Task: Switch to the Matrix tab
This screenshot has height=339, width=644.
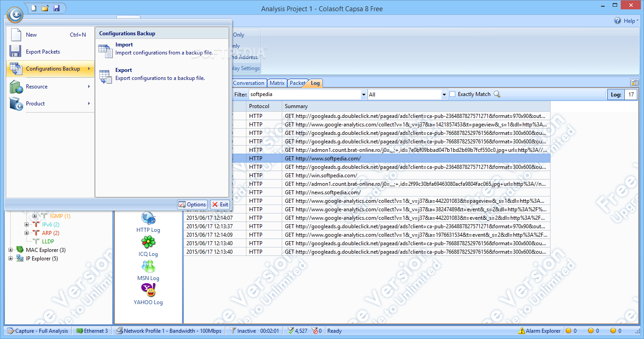Action: tap(277, 83)
